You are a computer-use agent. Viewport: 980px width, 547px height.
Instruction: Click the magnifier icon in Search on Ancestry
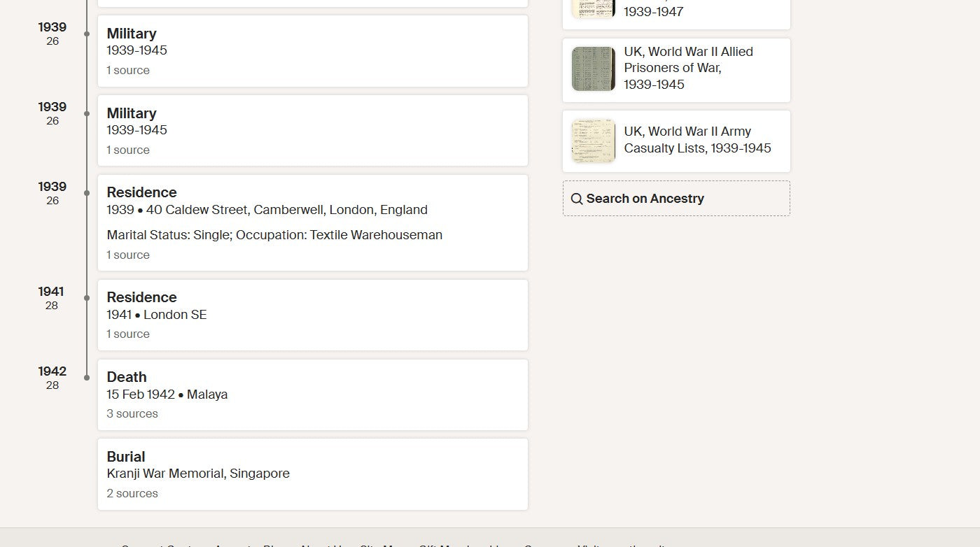[x=577, y=199]
